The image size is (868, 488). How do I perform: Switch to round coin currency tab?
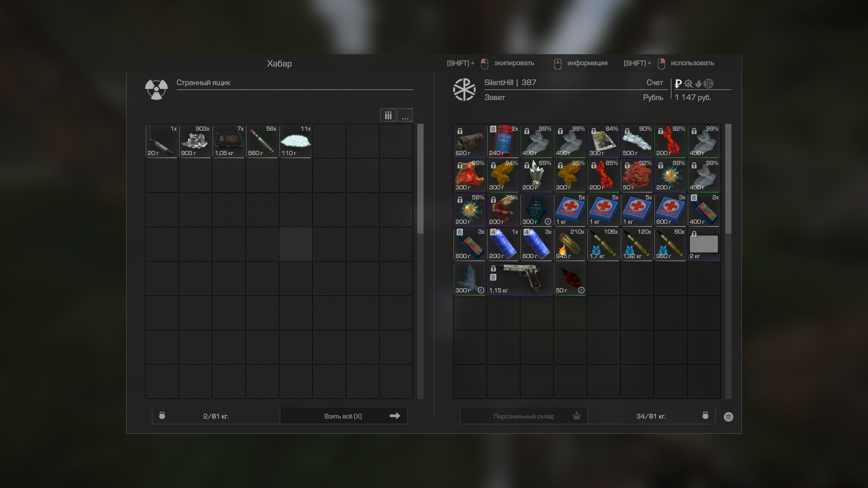pyautogui.click(x=708, y=84)
